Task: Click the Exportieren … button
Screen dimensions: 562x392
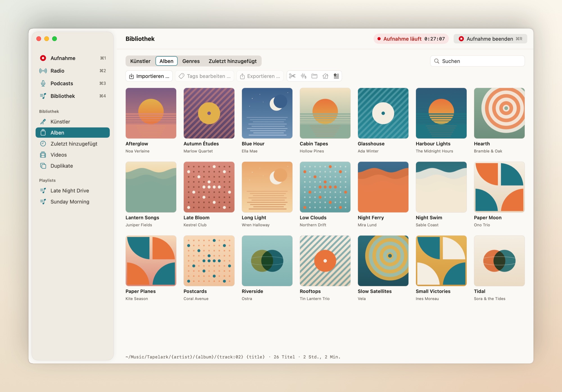Action: [x=260, y=76]
